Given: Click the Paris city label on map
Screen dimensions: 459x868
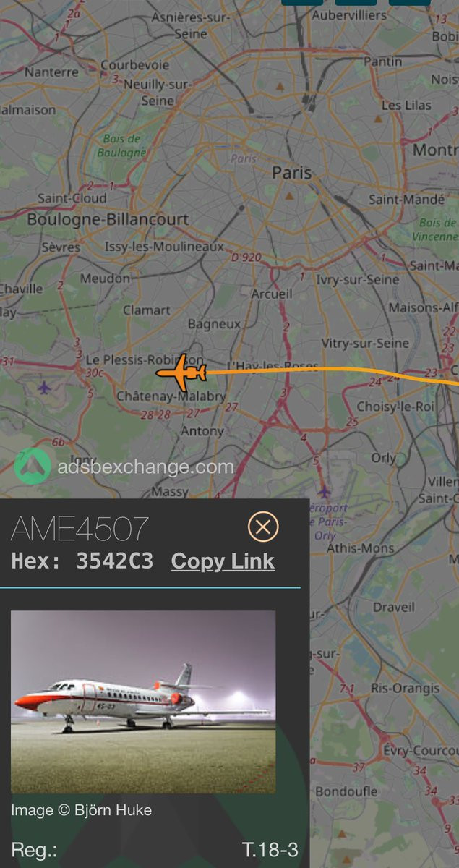Looking at the screenshot, I should point(292,172).
